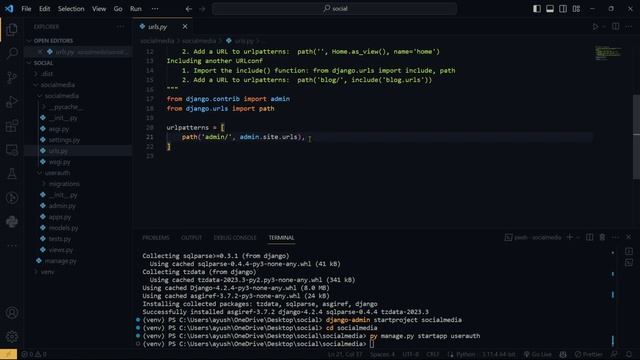The image size is (640, 360).
Task: Open the Remote Explorer view
Action: coord(12,150)
